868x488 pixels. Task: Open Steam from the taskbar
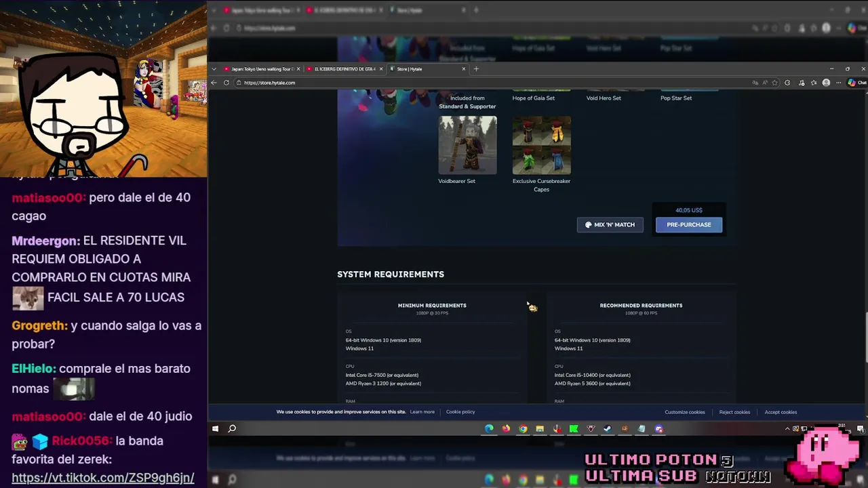pyautogui.click(x=608, y=428)
